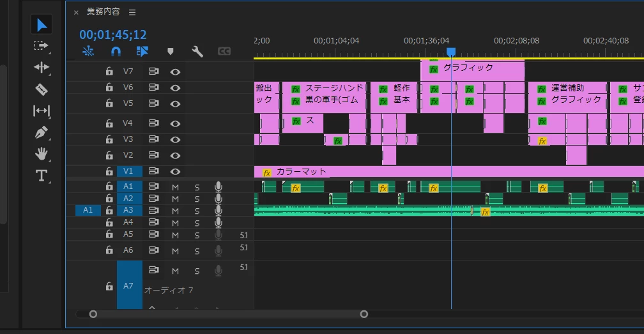
Task: Select the Track Select Forward tool
Action: pos(41,45)
